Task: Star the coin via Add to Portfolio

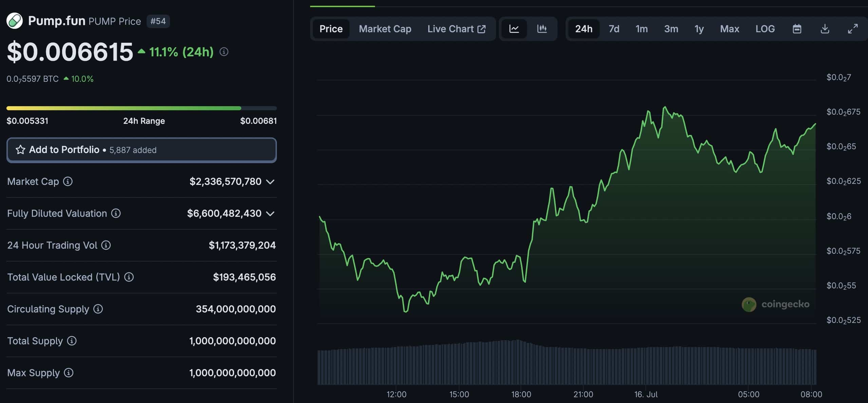Action: (x=21, y=150)
